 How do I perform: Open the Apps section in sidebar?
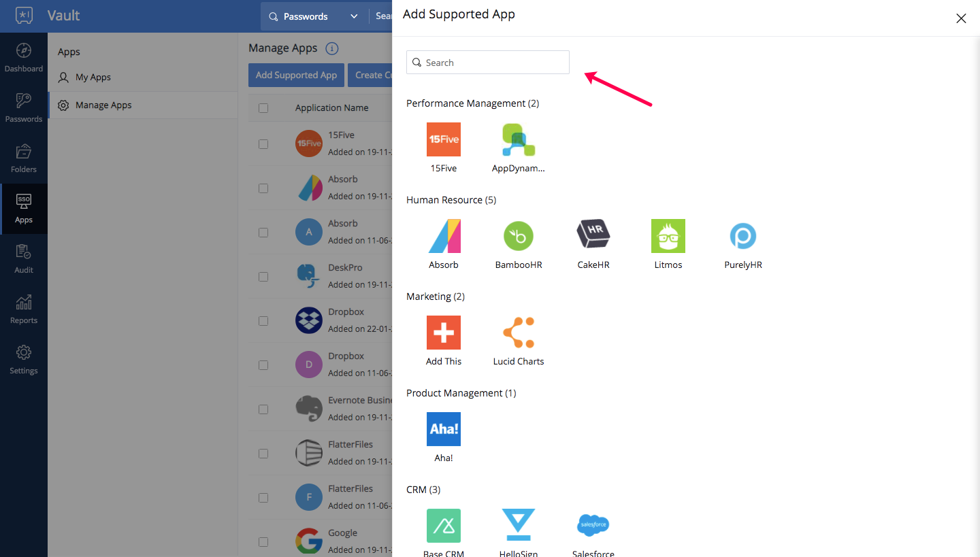24,209
